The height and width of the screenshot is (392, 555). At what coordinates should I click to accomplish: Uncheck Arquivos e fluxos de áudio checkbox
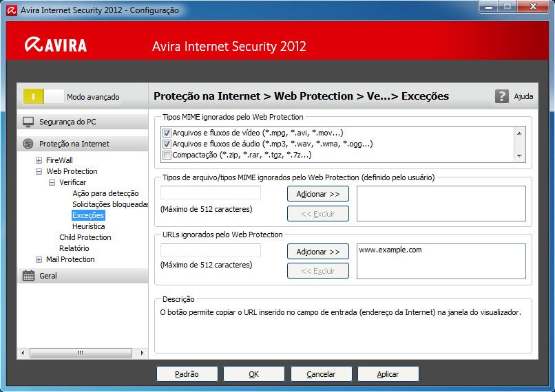[167, 144]
